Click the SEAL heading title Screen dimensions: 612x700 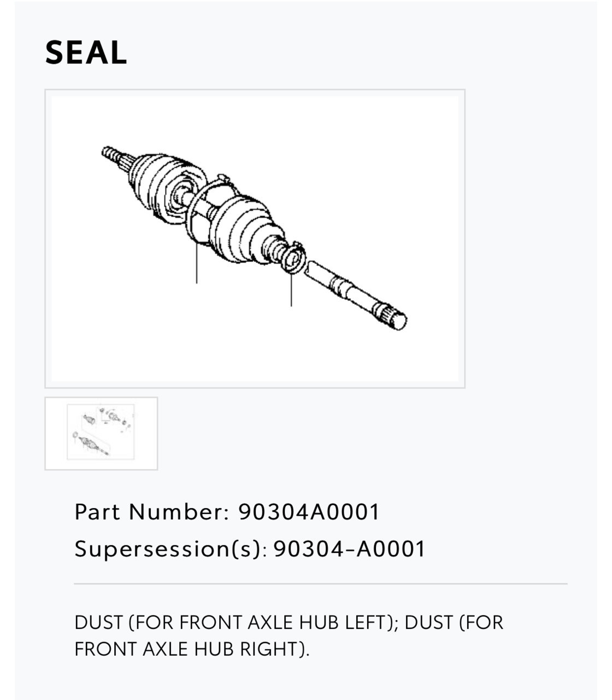point(86,53)
